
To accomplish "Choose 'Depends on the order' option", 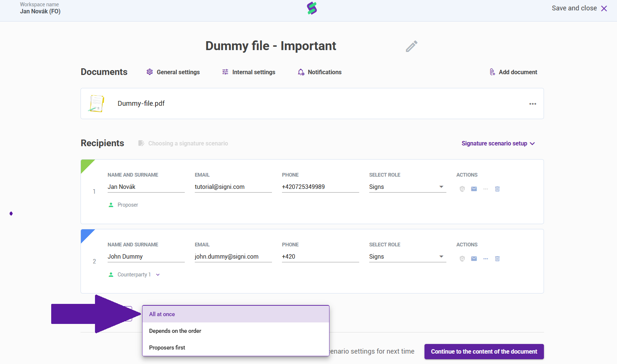I will [x=236, y=331].
